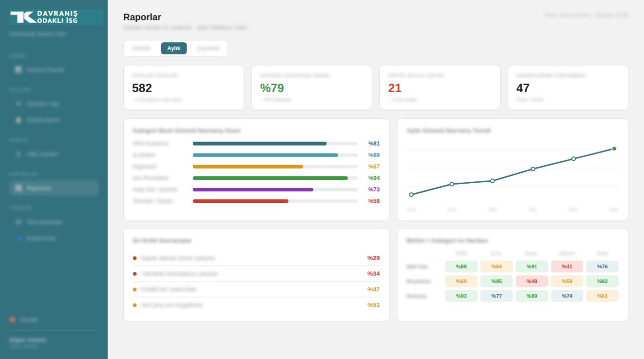This screenshot has height=359, width=644.
Task: Select the %77 heatmap cell
Action: point(497,296)
